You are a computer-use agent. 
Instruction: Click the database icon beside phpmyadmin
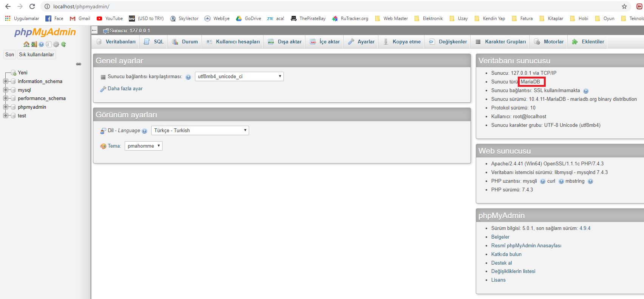(x=14, y=107)
